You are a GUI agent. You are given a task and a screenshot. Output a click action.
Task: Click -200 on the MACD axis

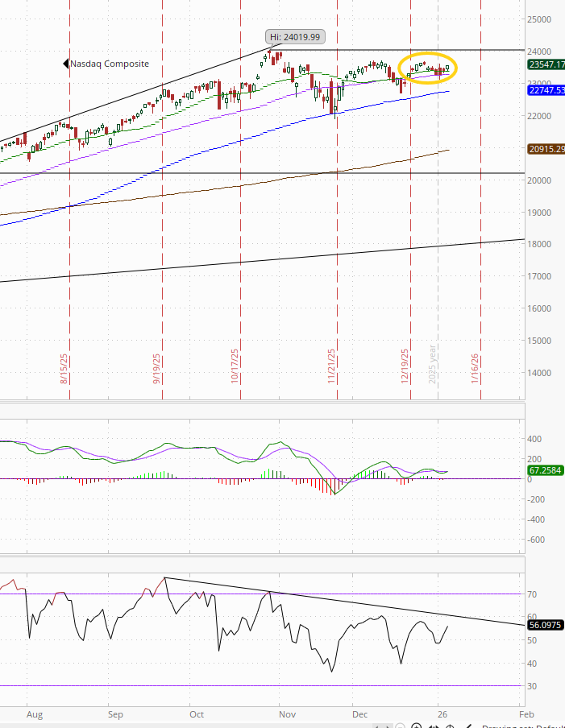tap(536, 499)
